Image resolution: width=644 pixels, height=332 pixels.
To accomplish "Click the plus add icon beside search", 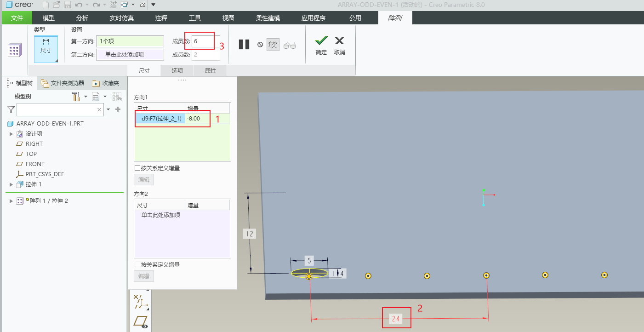I will 118,109.
